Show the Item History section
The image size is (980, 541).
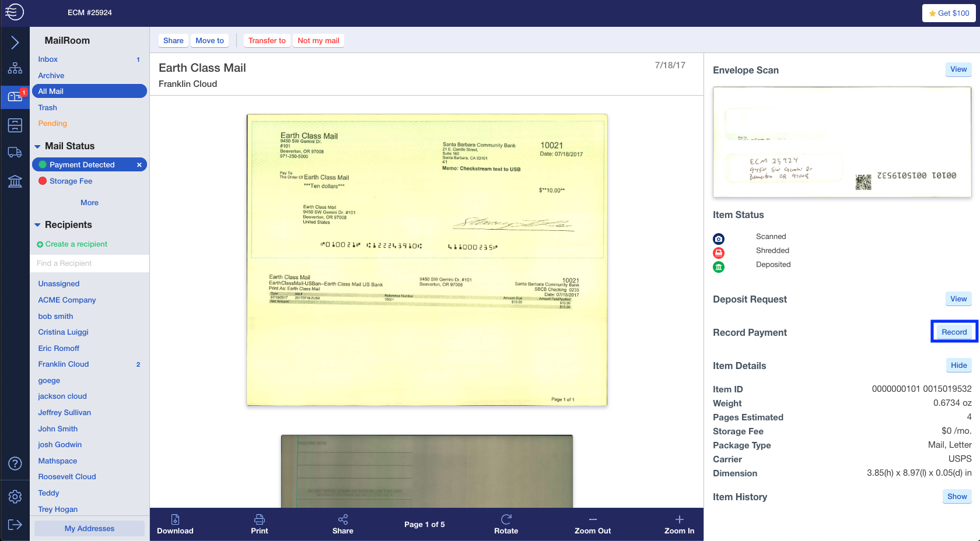pos(957,497)
